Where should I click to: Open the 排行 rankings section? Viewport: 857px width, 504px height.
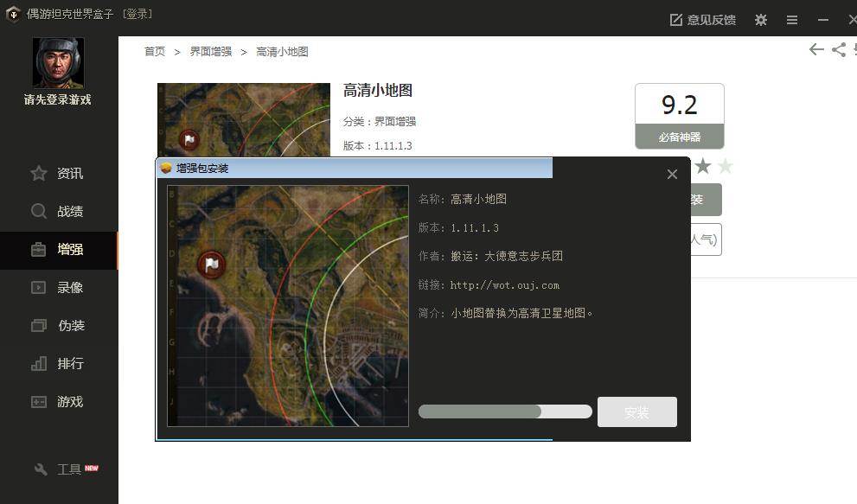coord(70,363)
